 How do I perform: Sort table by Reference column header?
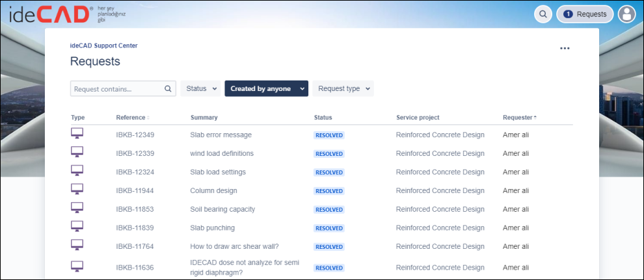132,118
